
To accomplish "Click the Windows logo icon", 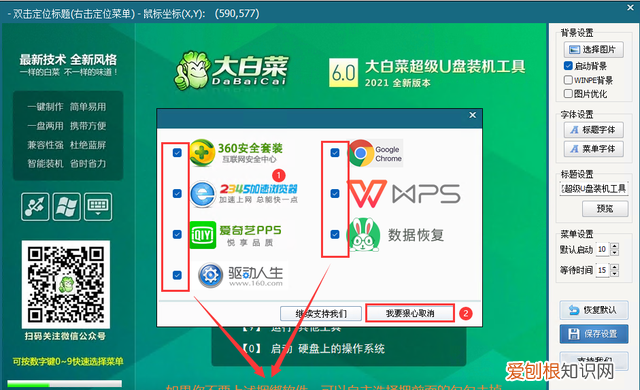I will pyautogui.click(x=67, y=206).
